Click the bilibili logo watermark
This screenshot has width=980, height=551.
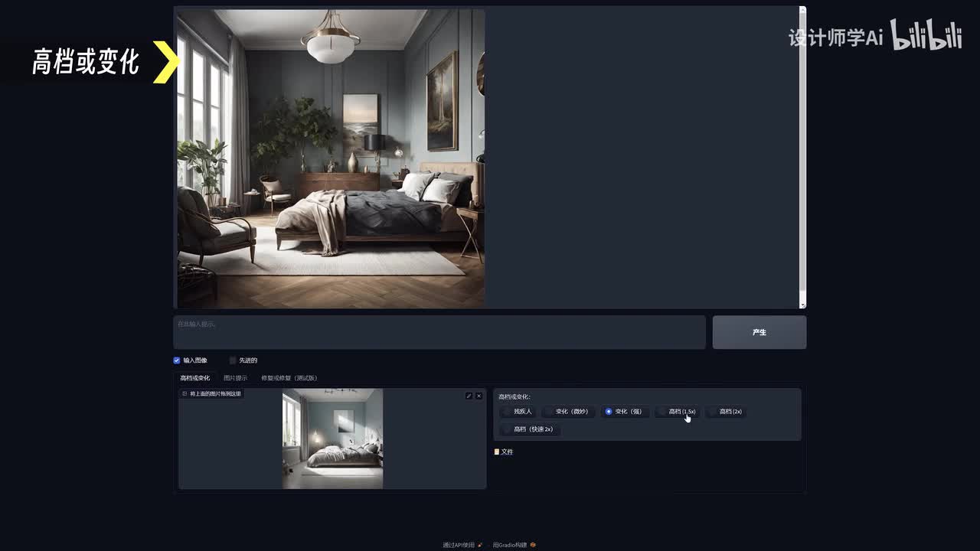[x=926, y=36]
